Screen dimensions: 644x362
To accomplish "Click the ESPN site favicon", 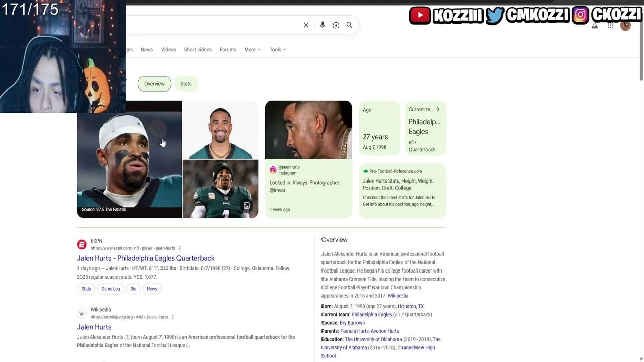I will (82, 245).
